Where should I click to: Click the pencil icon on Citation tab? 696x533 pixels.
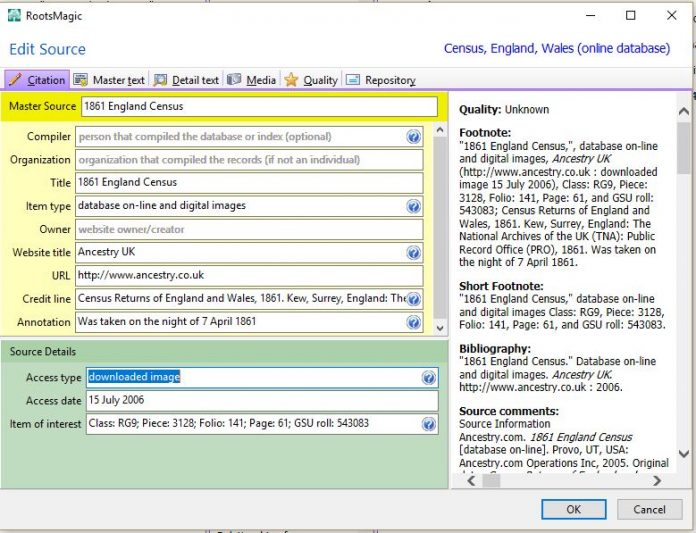tap(15, 79)
